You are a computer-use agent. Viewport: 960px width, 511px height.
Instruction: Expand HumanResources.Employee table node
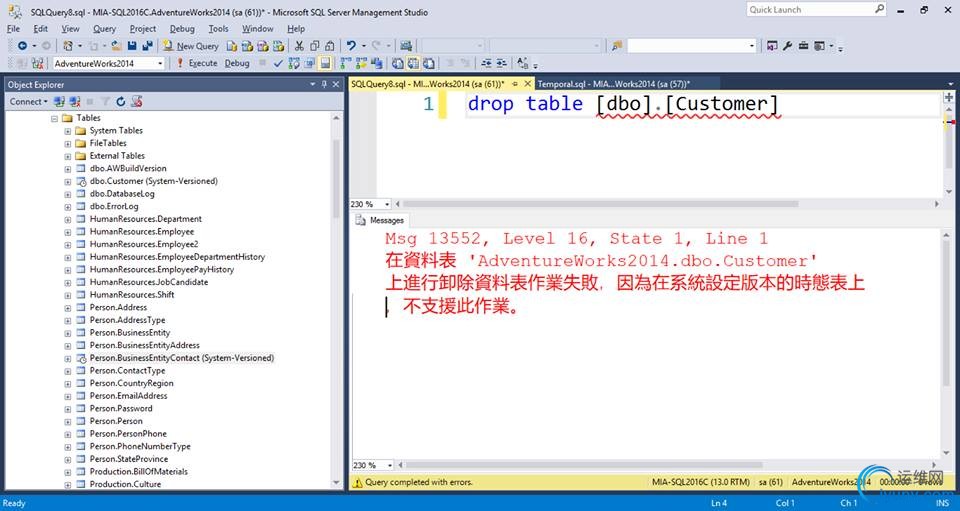pos(67,232)
